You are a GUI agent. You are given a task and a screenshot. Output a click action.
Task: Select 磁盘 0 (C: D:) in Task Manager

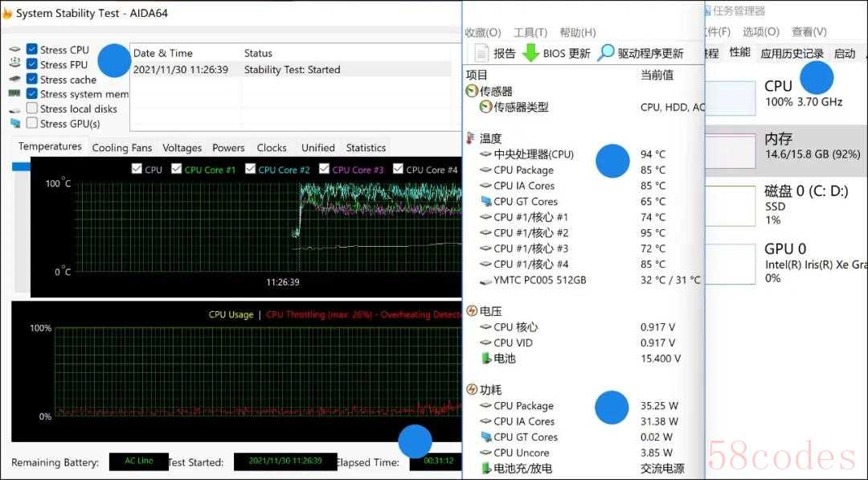(x=787, y=206)
